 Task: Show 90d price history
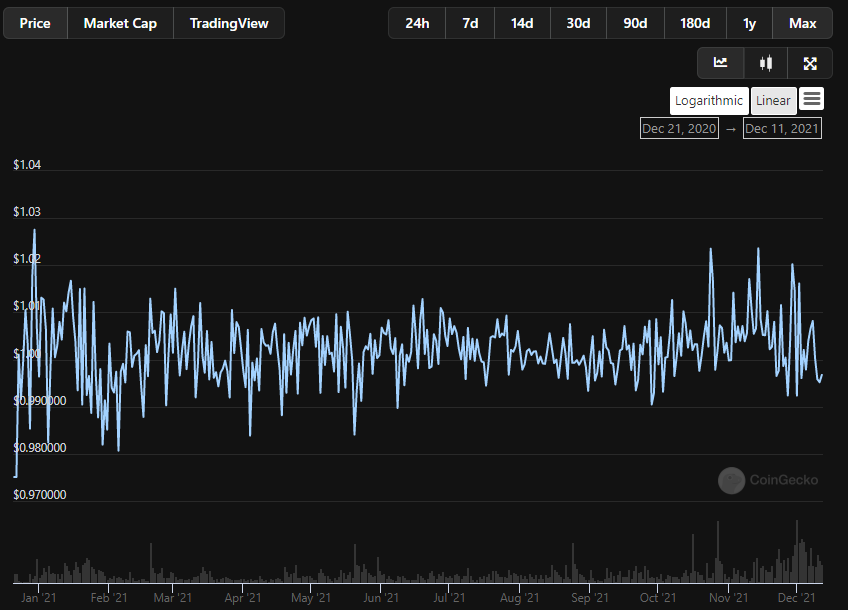pos(635,23)
